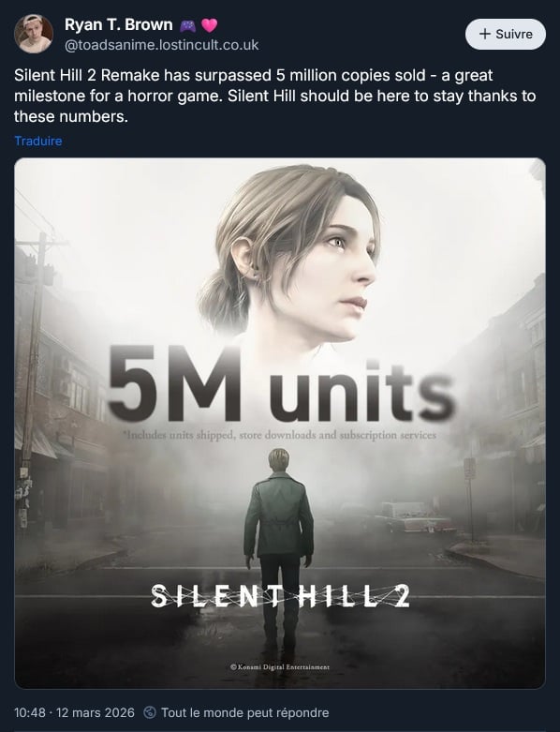This screenshot has height=732, width=560.
Task: Click the 5M units headline in image
Action: tap(281, 385)
